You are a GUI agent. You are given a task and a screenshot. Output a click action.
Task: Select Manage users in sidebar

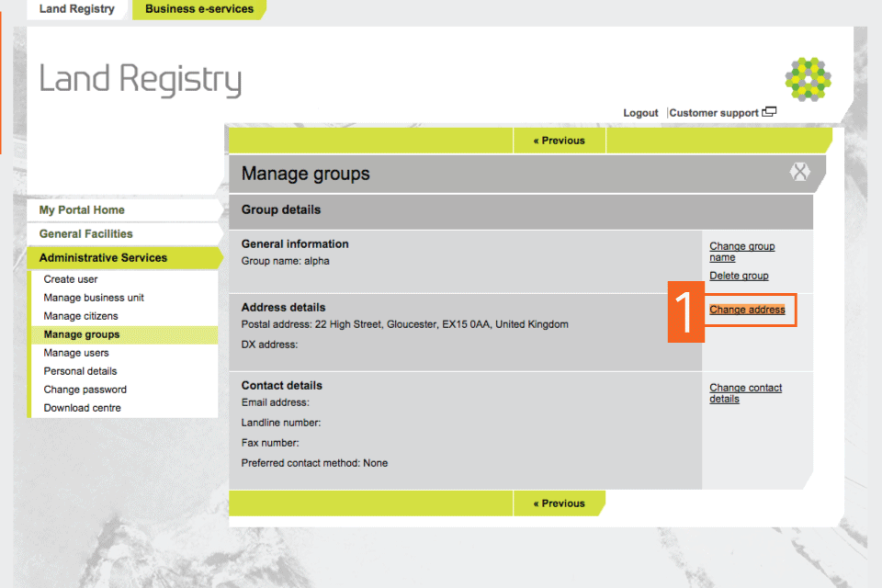(x=76, y=353)
